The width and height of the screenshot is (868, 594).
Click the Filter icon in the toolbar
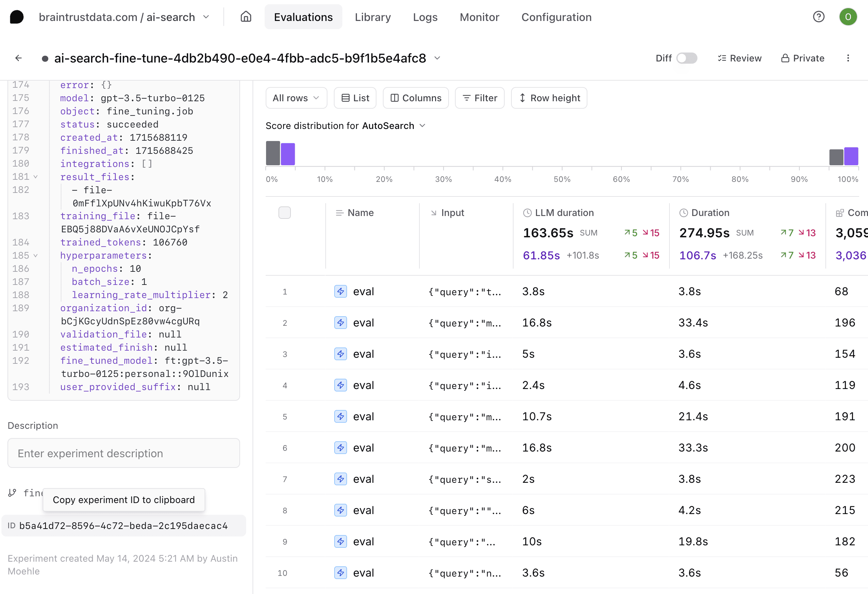pyautogui.click(x=479, y=98)
